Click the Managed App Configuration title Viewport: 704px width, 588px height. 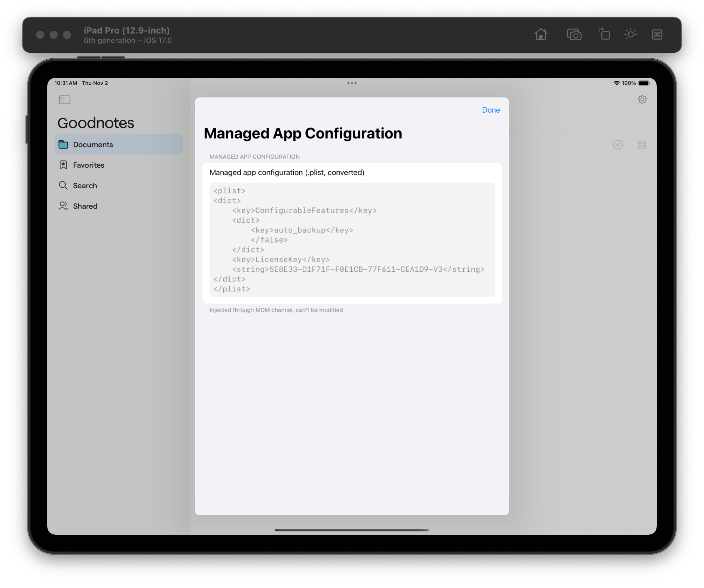pyautogui.click(x=303, y=133)
